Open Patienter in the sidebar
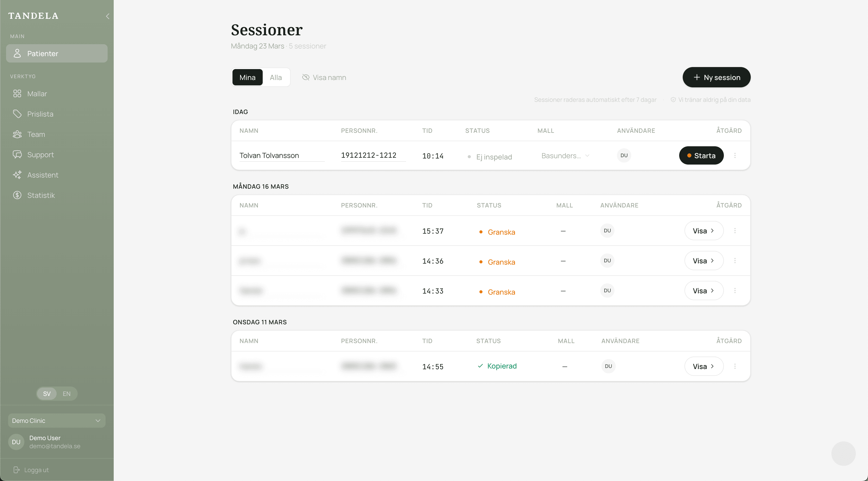 pos(57,53)
